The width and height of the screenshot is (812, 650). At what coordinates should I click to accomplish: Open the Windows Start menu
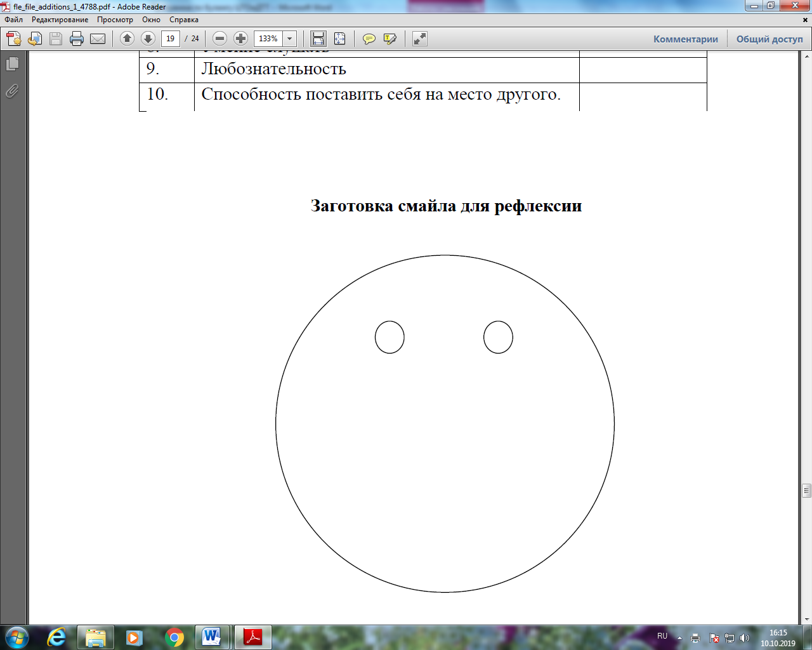16,637
